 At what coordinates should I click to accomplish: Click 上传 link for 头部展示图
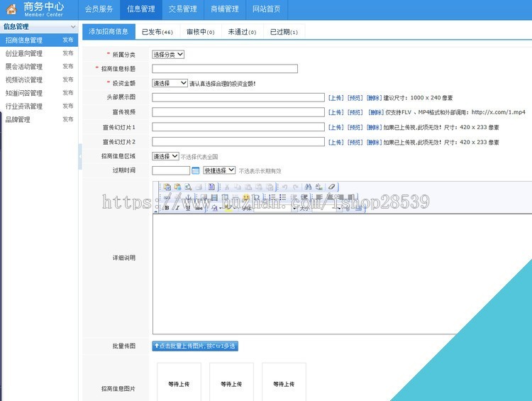[x=336, y=98]
